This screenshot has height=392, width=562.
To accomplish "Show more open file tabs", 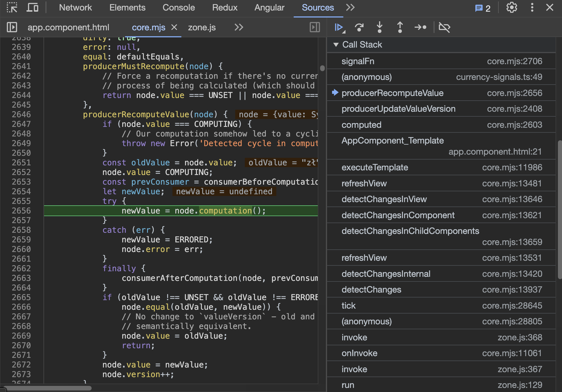I will click(239, 27).
